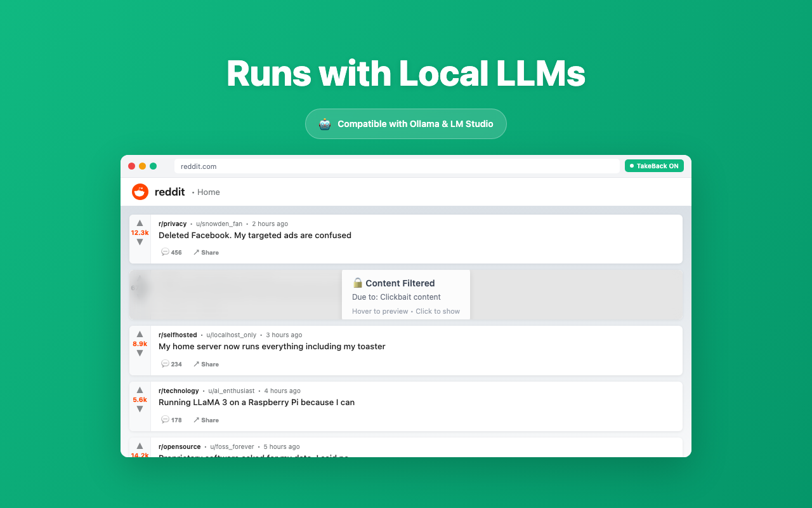Open post 'Running LLaMA 3 on a Raspberry Pi'
812x508 pixels.
(256, 403)
